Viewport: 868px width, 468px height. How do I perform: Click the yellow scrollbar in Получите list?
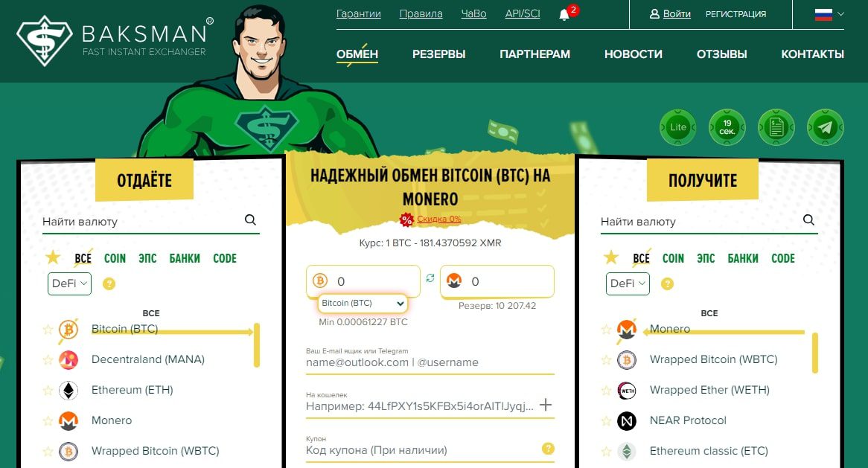[x=815, y=353]
